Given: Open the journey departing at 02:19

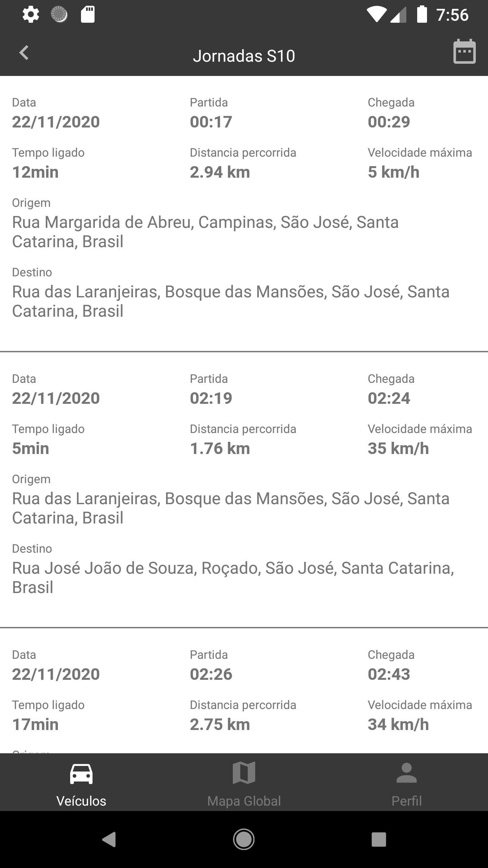Looking at the screenshot, I should click(211, 398).
